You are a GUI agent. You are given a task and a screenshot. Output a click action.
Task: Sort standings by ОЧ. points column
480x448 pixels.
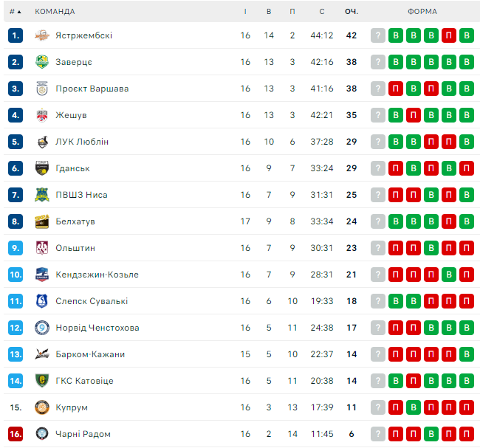pos(352,12)
